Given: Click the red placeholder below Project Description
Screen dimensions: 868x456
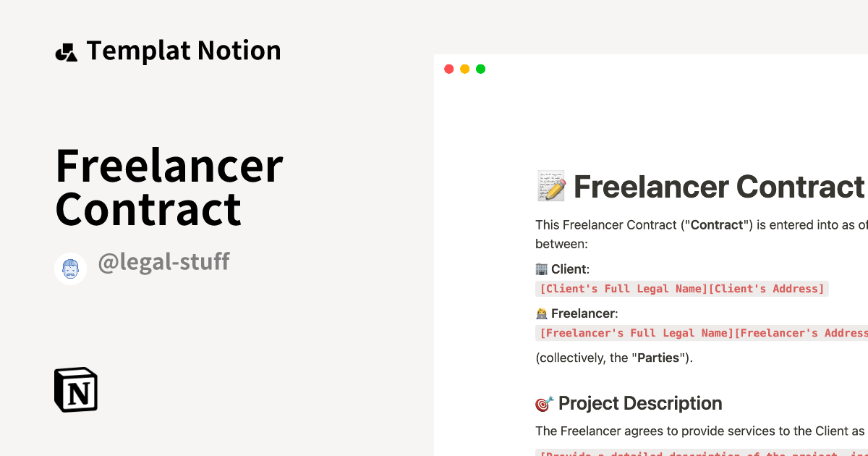Looking at the screenshot, I should (x=694, y=453).
